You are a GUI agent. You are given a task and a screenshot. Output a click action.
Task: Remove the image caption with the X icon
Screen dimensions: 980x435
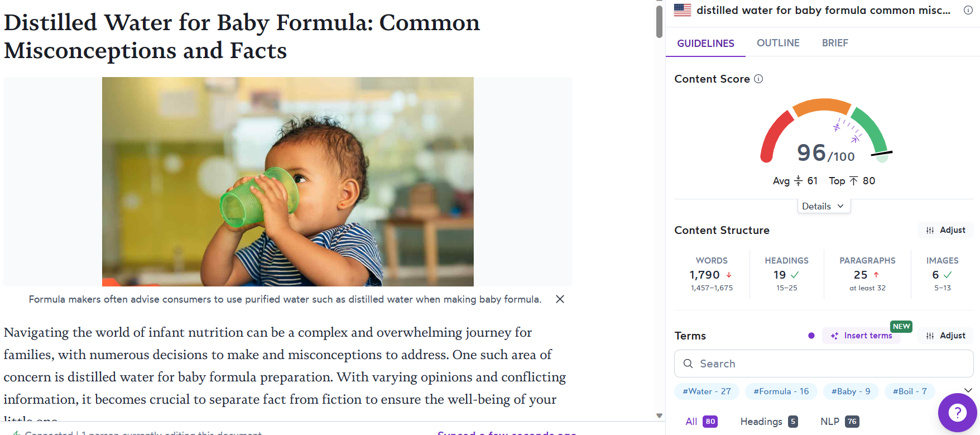560,299
